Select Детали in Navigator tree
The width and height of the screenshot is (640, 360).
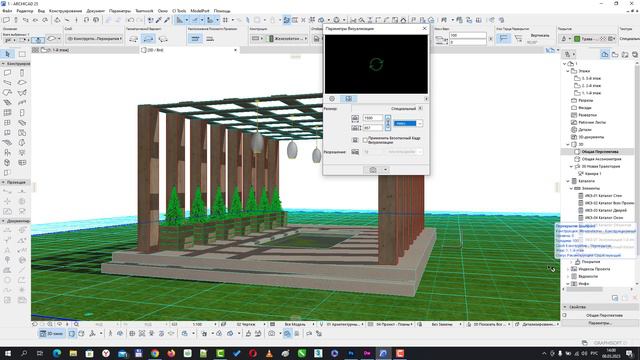point(584,130)
